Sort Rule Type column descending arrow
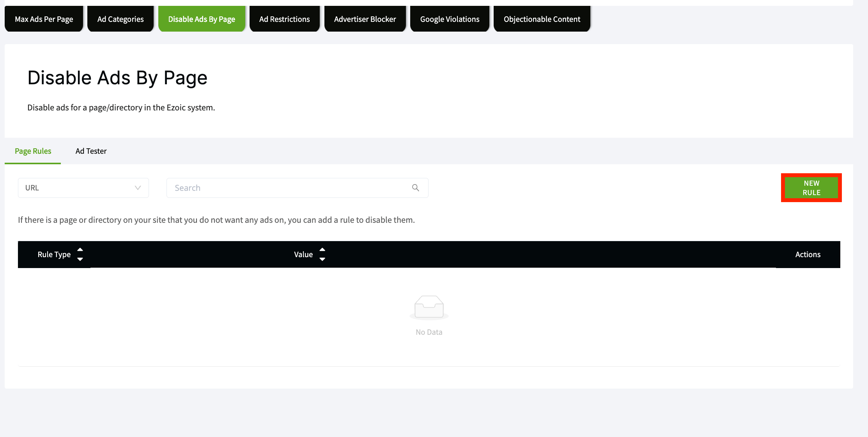Screen dimensions: 868x437 tap(80, 259)
